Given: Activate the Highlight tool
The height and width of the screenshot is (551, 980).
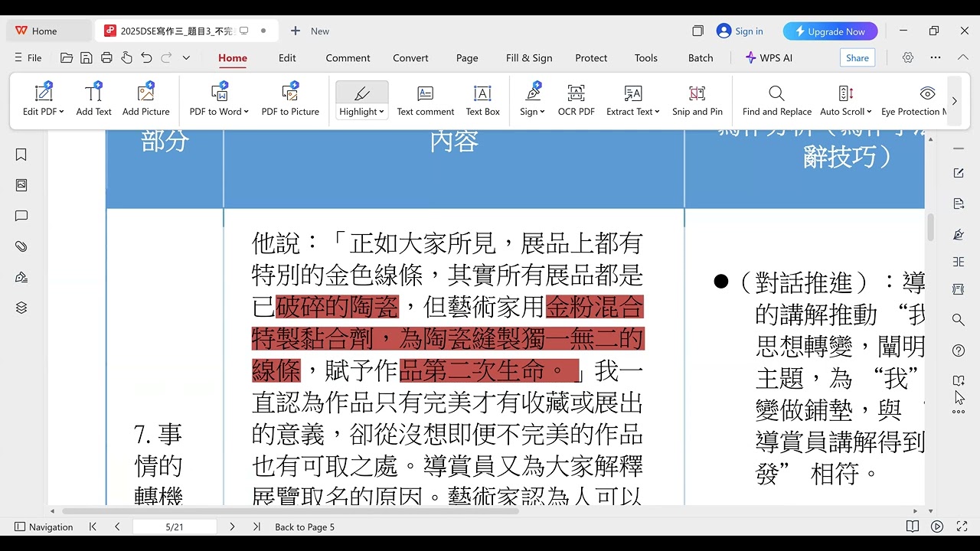Looking at the screenshot, I should coord(361,100).
